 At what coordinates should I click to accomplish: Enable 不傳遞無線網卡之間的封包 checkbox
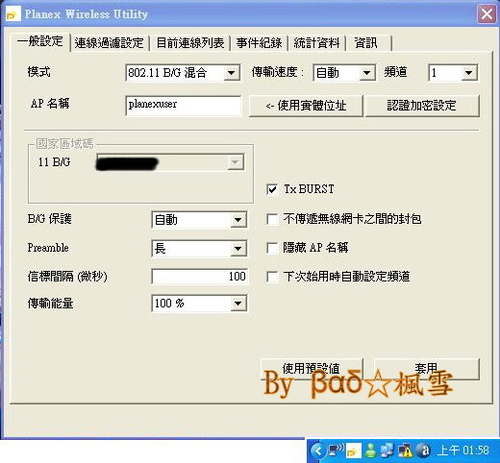272,220
